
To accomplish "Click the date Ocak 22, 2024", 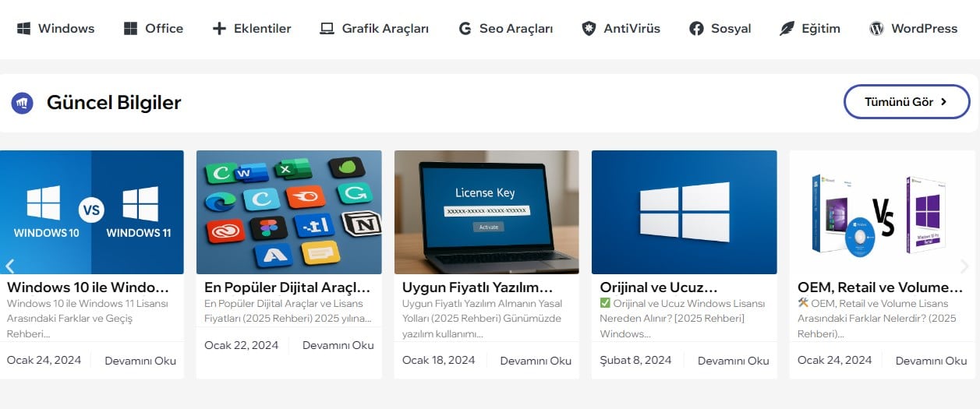I will tap(241, 345).
